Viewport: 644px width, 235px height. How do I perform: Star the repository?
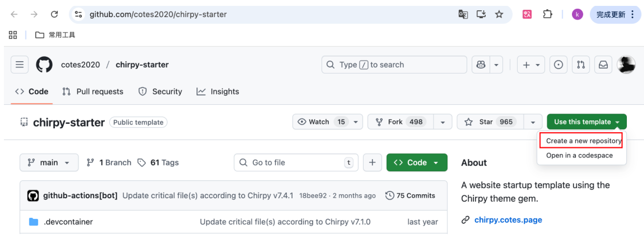point(490,122)
